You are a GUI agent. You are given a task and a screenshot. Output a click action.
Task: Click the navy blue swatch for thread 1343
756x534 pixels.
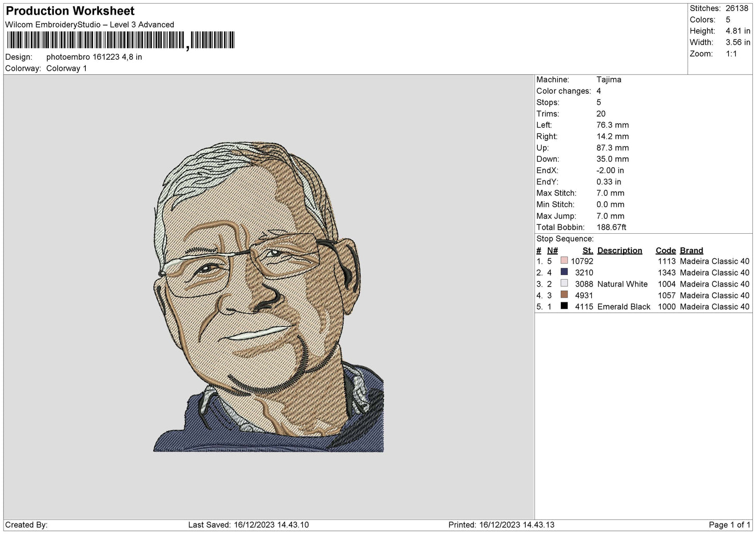pyautogui.click(x=564, y=272)
